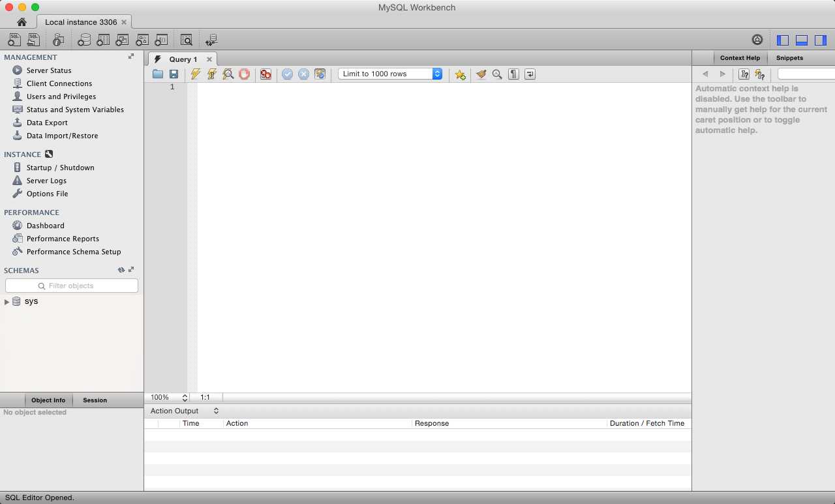
Task: Adjust 100% zoom stepper
Action: (x=185, y=397)
